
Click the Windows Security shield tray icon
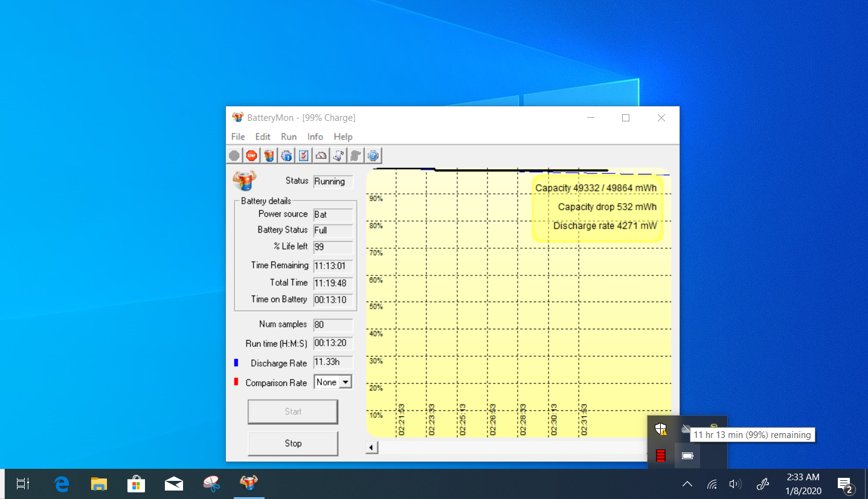tap(661, 429)
